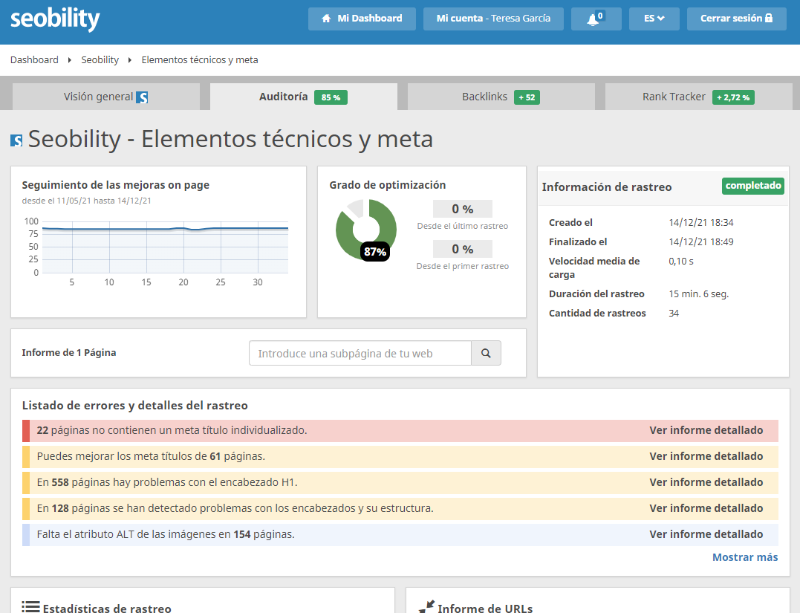
Task: Click the ALT attribute 154 páginas row
Action: point(400,534)
